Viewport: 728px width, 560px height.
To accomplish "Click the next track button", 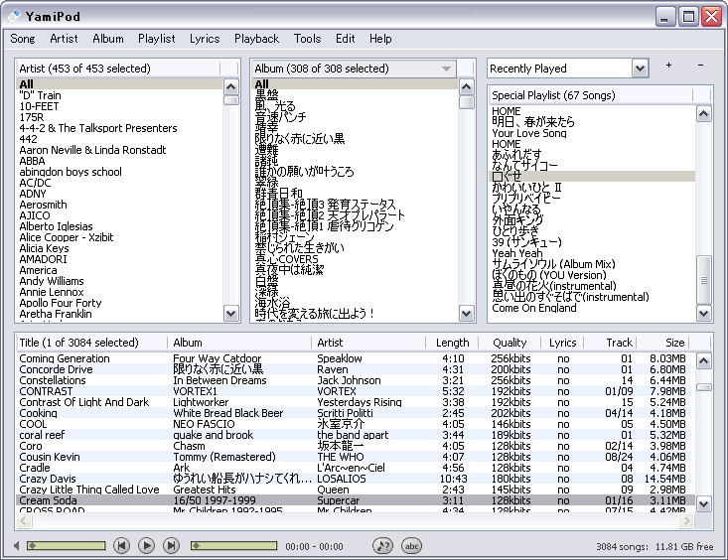I will (171, 545).
